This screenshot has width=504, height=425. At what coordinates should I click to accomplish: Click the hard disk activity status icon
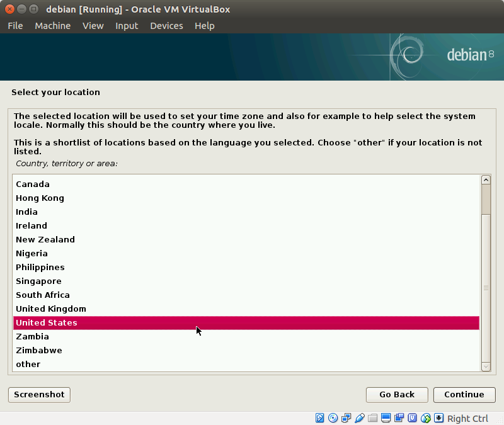[319, 418]
